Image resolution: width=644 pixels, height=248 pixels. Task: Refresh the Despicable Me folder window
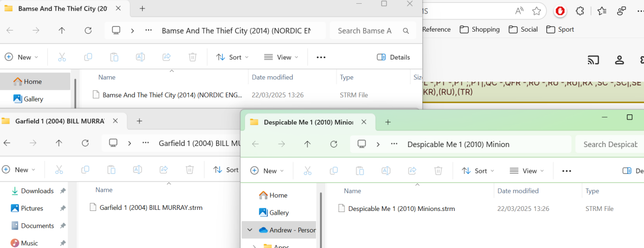pos(334,144)
